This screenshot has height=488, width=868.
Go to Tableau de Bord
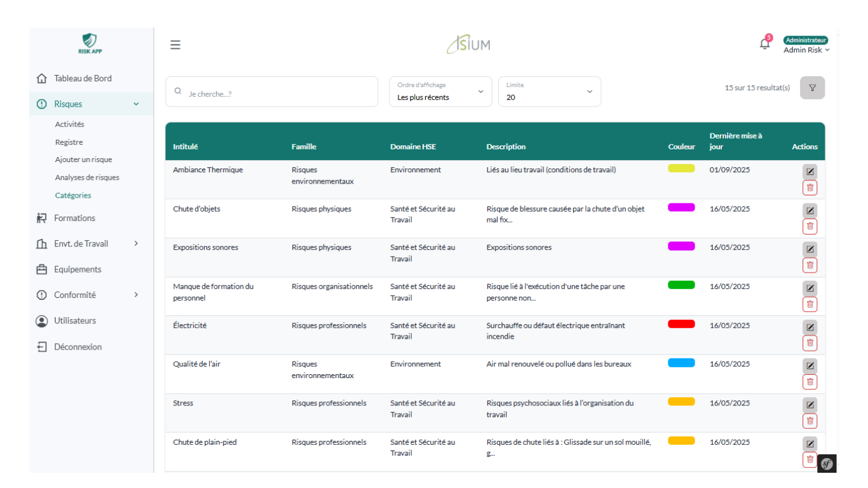[x=83, y=79]
